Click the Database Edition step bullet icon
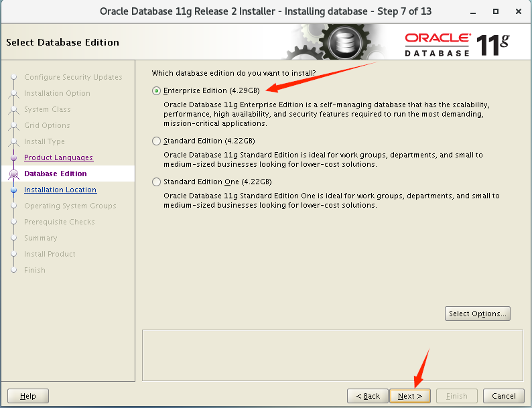Image resolution: width=532 pixels, height=408 pixels. 14,174
